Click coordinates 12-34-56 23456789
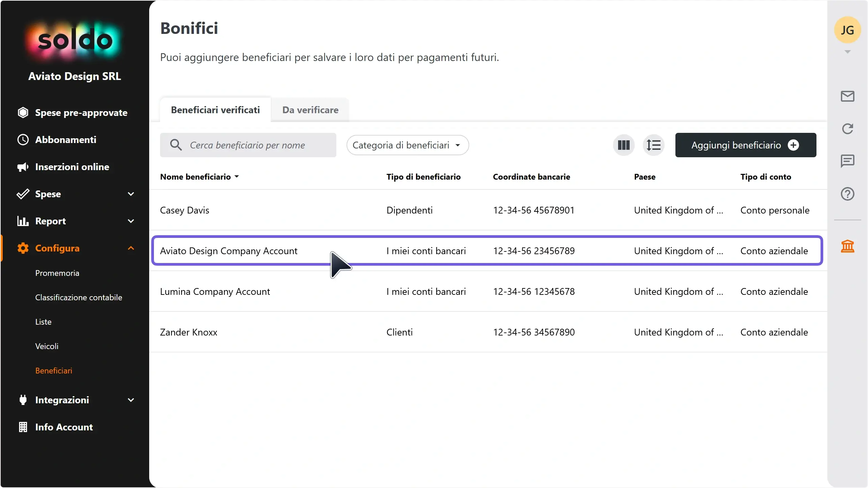 point(534,251)
